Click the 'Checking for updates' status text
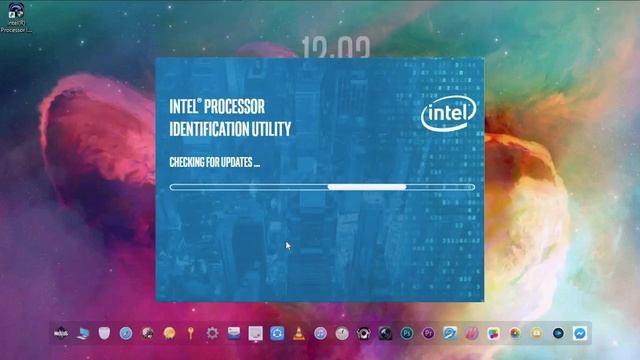Viewport: 640px width, 360px height. pos(214,162)
